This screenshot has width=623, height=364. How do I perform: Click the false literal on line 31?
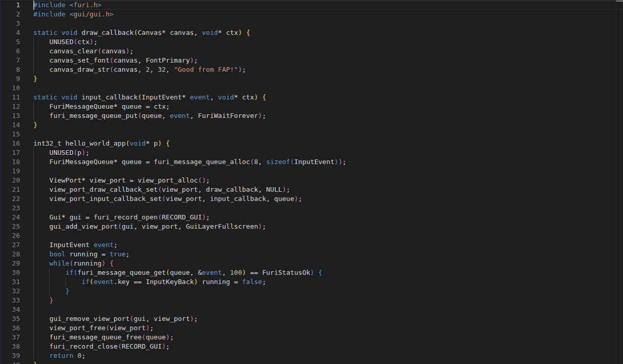point(252,282)
